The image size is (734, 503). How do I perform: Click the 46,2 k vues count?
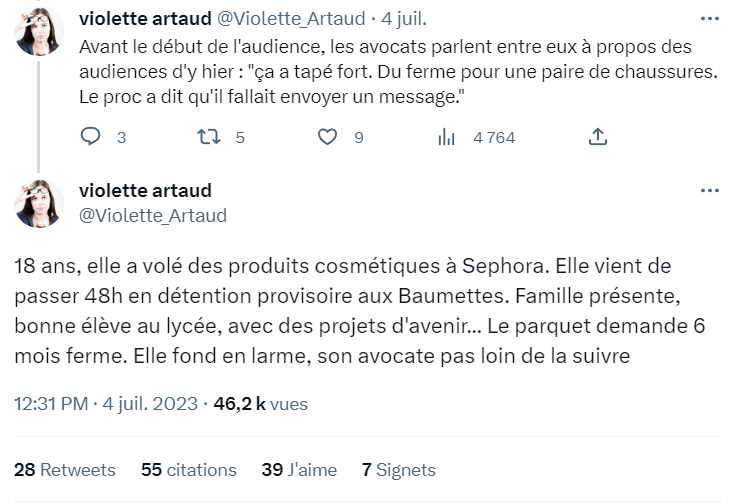tap(260, 404)
